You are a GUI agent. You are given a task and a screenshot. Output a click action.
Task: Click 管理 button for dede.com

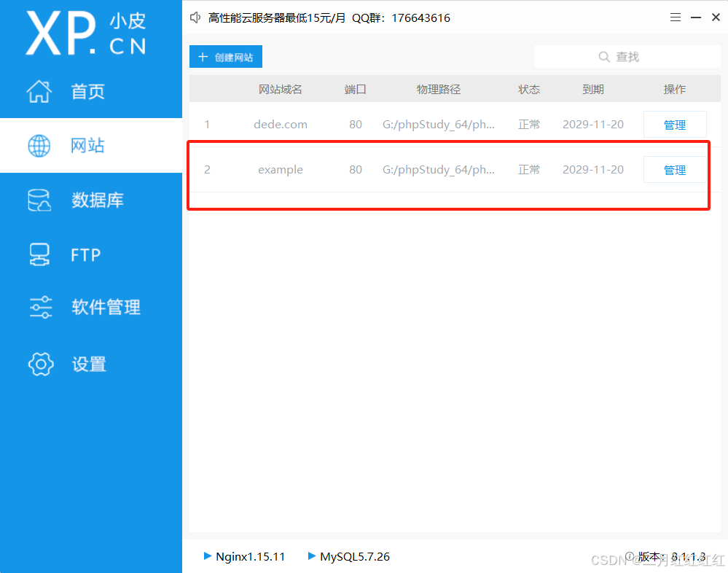click(675, 125)
